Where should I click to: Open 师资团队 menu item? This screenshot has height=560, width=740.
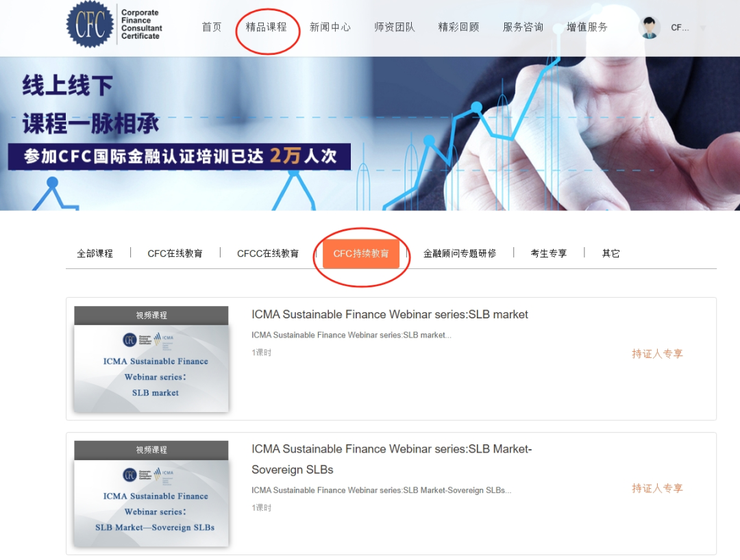coord(395,27)
